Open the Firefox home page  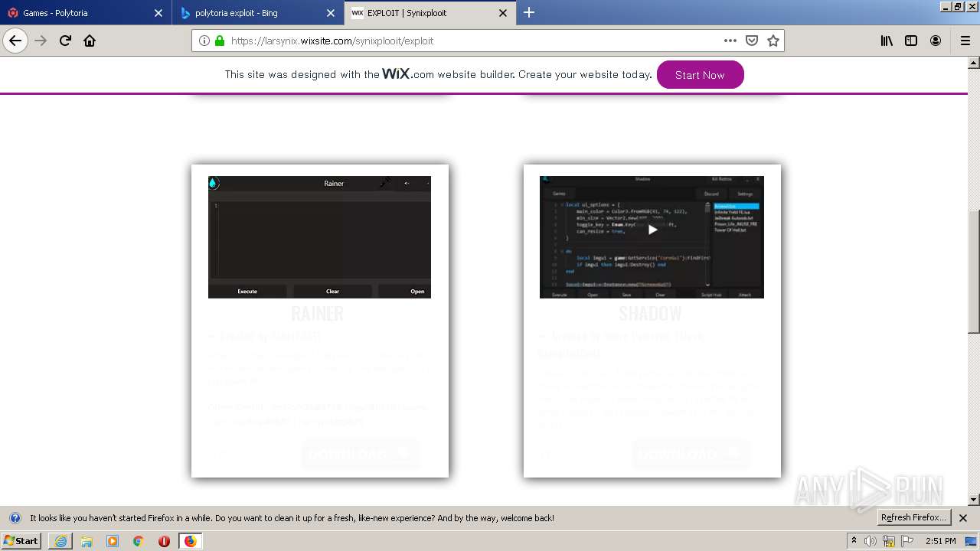[90, 41]
